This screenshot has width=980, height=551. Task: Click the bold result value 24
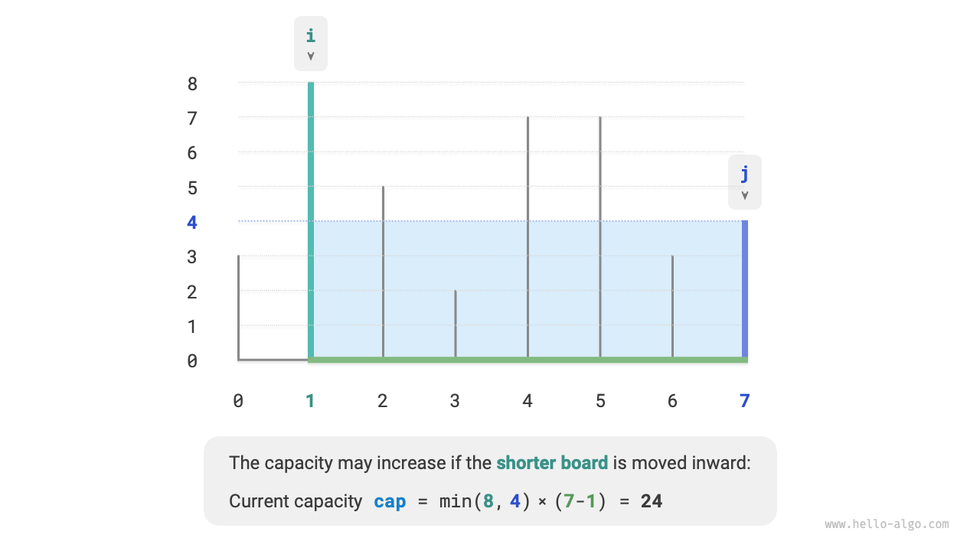click(x=652, y=502)
